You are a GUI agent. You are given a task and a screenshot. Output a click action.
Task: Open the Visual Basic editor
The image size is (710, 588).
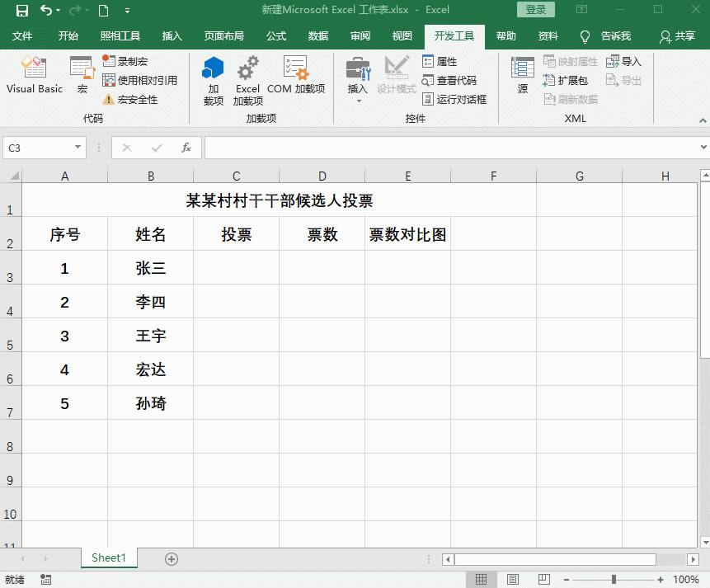(34, 75)
